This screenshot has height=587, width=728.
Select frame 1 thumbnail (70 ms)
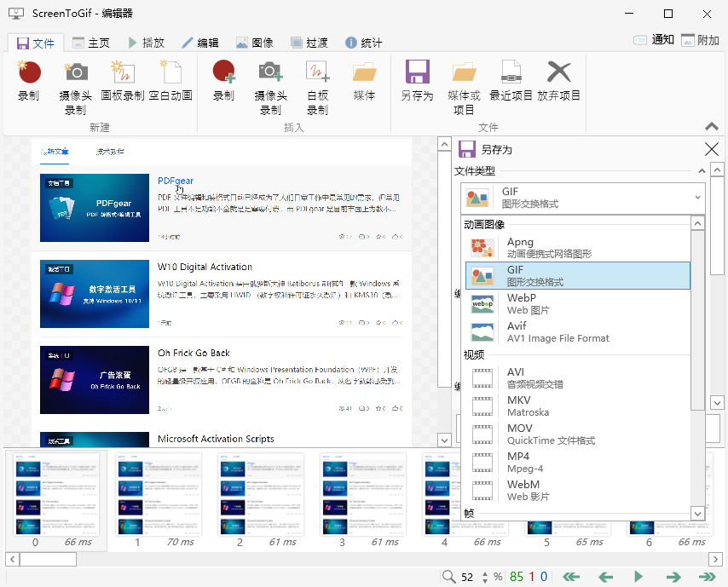tap(159, 500)
